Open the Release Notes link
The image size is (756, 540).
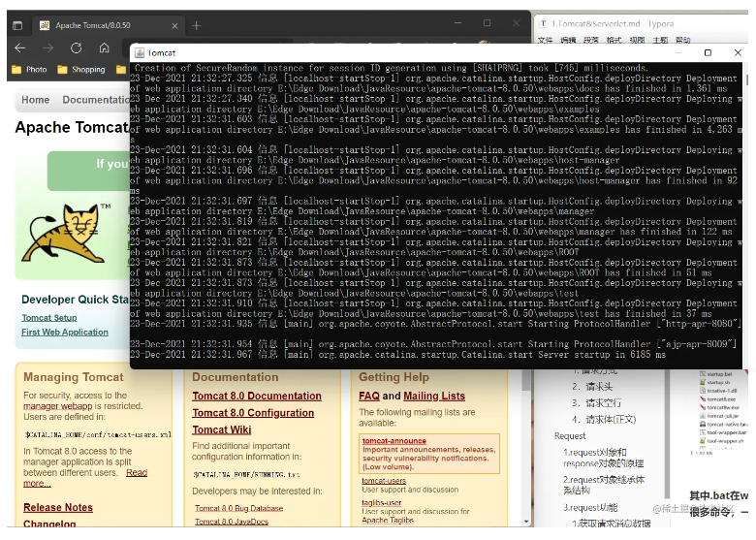(x=58, y=507)
